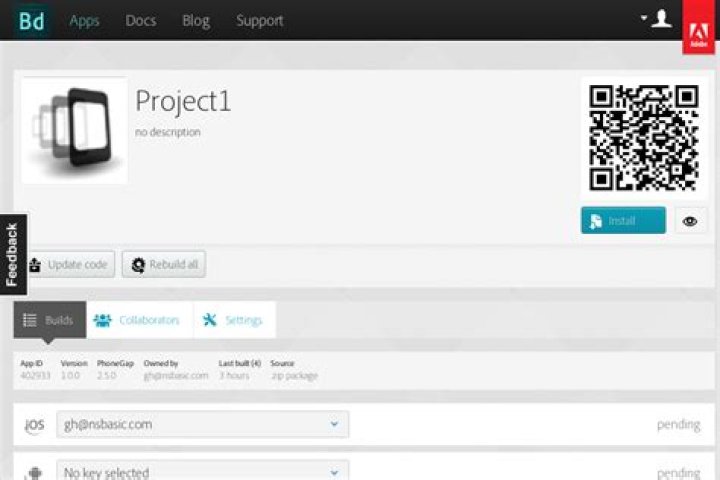Open the Docs menu item
The height and width of the screenshot is (480, 720).
pos(140,20)
